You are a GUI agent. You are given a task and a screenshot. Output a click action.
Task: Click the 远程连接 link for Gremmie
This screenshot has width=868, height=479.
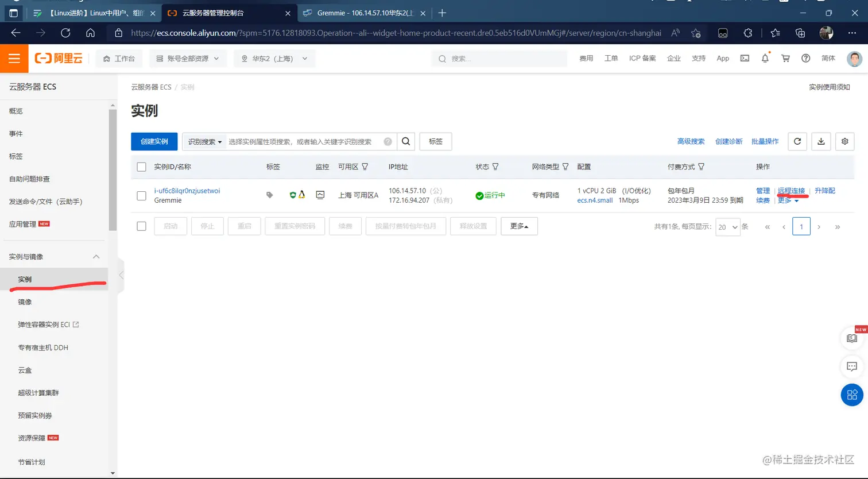point(791,191)
